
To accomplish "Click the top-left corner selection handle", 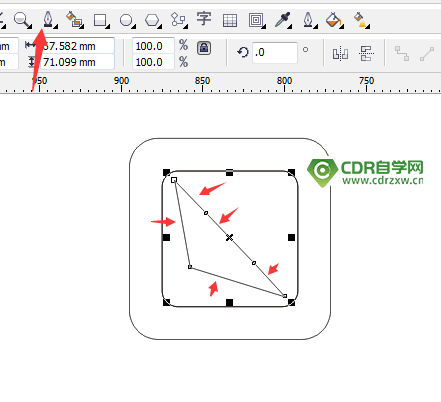I will click(166, 172).
